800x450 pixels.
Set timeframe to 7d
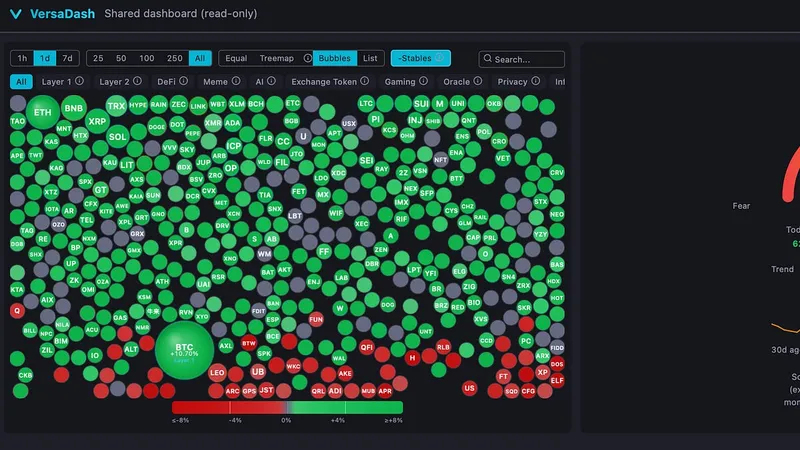pos(67,58)
